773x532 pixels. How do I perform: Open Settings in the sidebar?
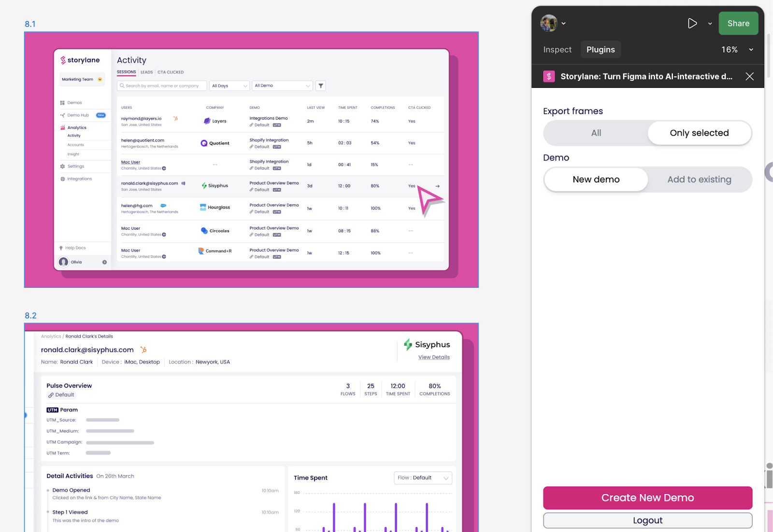click(72, 167)
